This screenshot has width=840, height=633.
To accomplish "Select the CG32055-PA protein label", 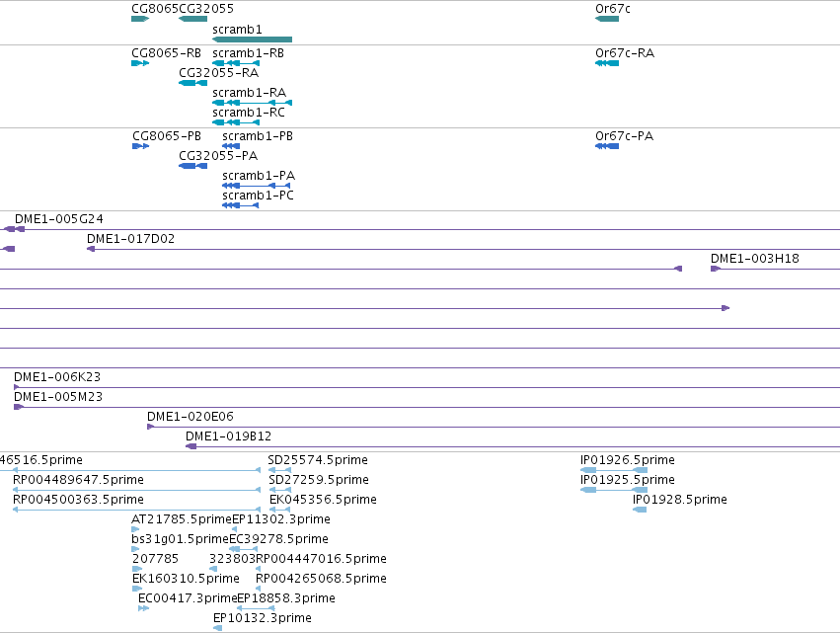I will pyautogui.click(x=218, y=156).
